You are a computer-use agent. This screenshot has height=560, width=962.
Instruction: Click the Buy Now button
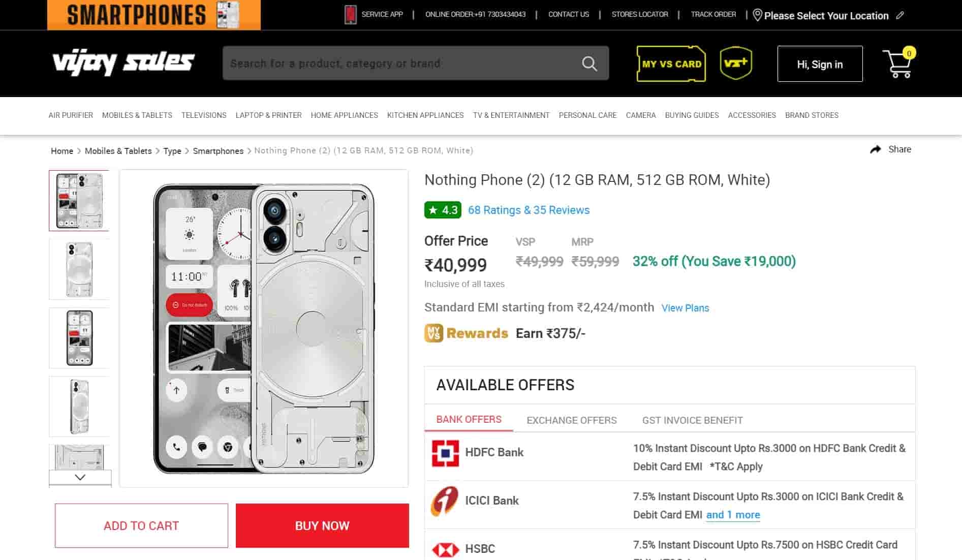click(x=322, y=525)
